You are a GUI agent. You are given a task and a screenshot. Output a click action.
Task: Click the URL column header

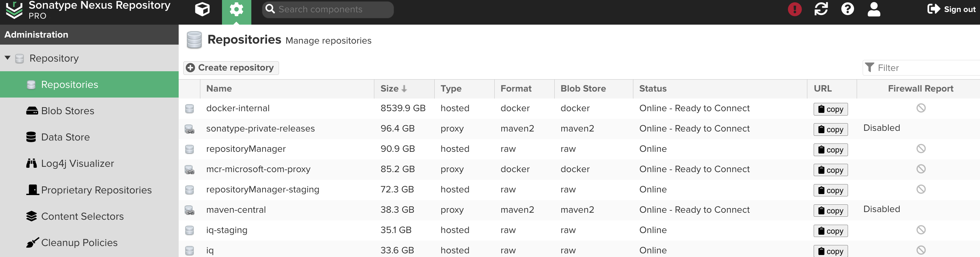click(x=832, y=89)
